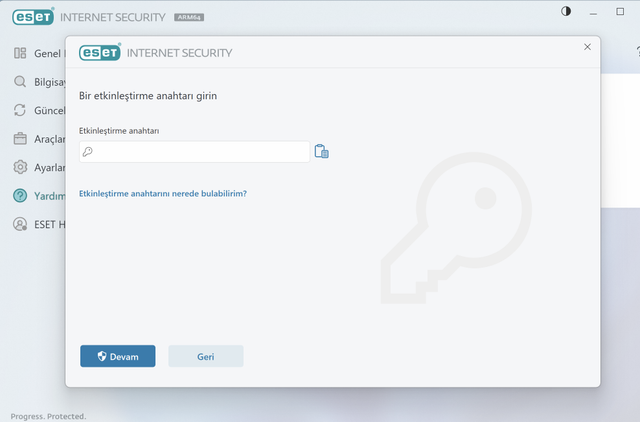
Task: Click the shield icon on the Devam button
Action: pos(102,356)
